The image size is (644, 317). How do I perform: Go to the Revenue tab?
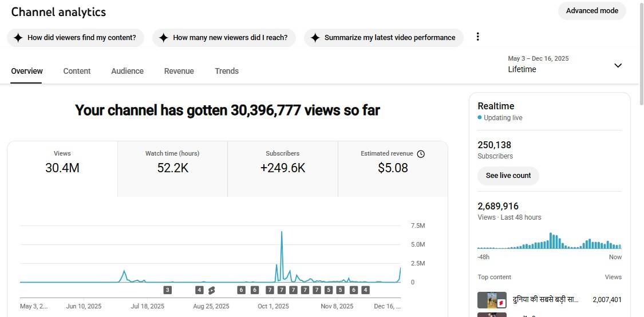[x=179, y=71]
